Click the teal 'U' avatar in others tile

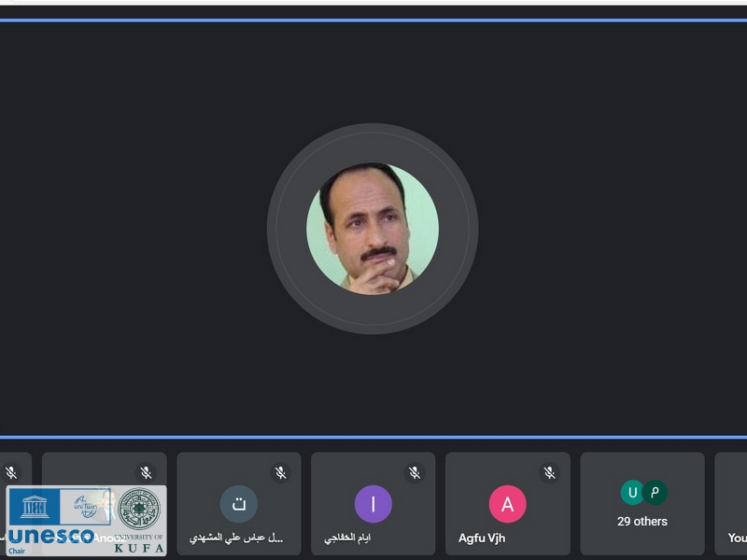click(x=633, y=492)
